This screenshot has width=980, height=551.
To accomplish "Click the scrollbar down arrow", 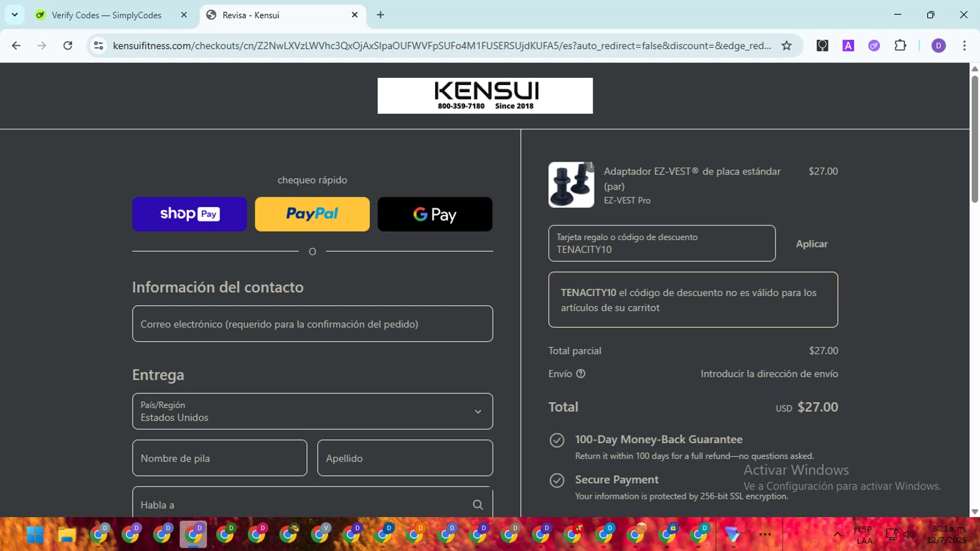I will point(974,512).
